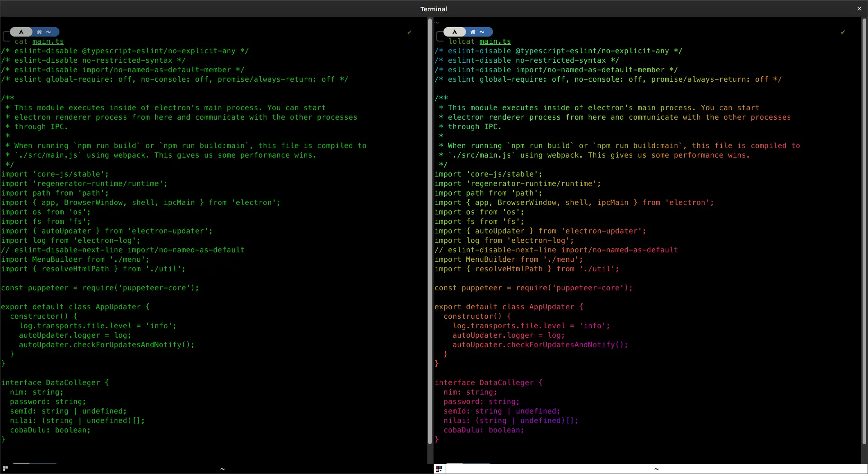Click 'autoUpdater.logger = log;' in right pane
Image resolution: width=868 pixels, height=474 pixels.
tap(509, 335)
